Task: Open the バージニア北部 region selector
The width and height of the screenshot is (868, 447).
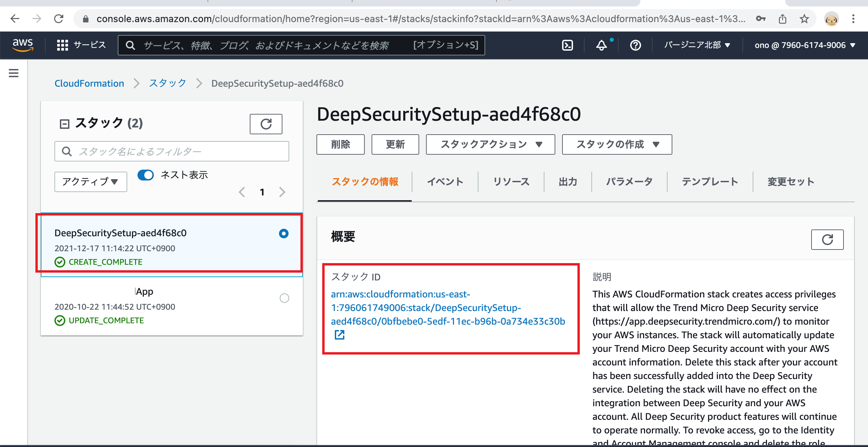Action: coord(697,45)
